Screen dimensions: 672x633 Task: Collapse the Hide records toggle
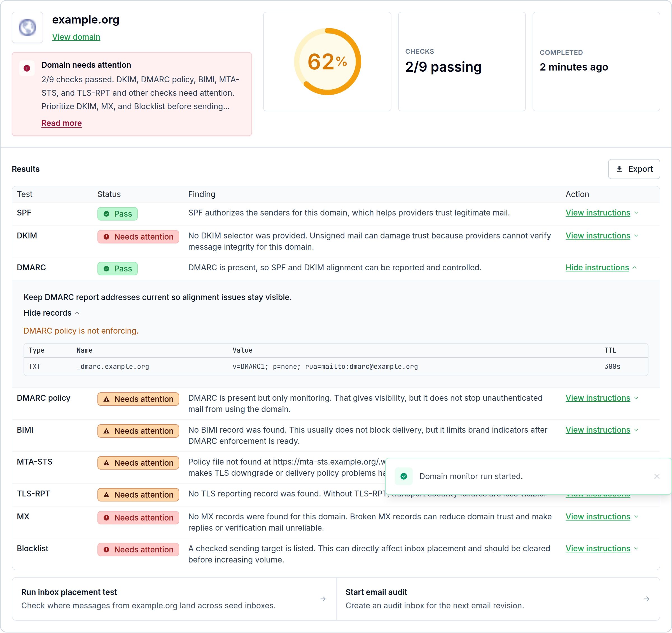(x=52, y=313)
